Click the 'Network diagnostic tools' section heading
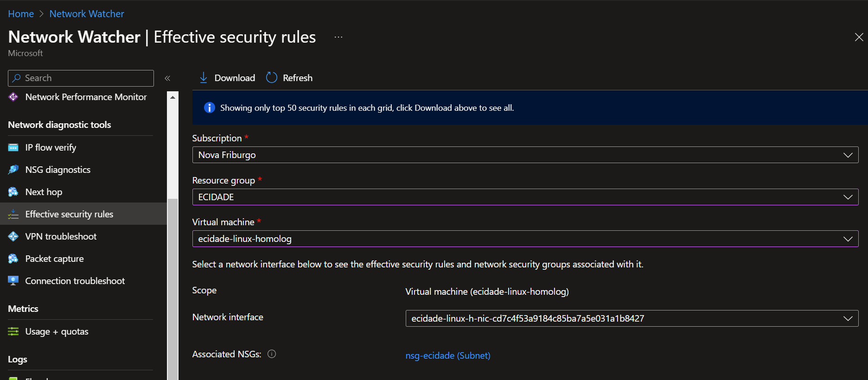The image size is (868, 380). pos(59,125)
